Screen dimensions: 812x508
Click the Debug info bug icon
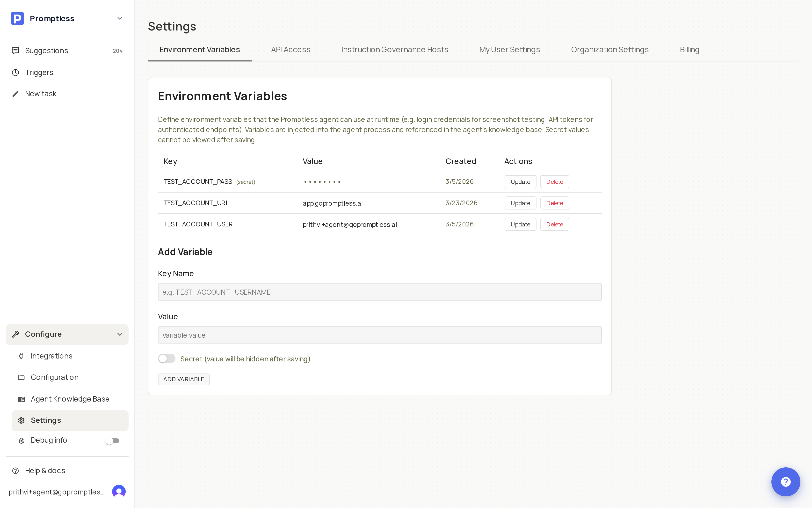pos(21,441)
